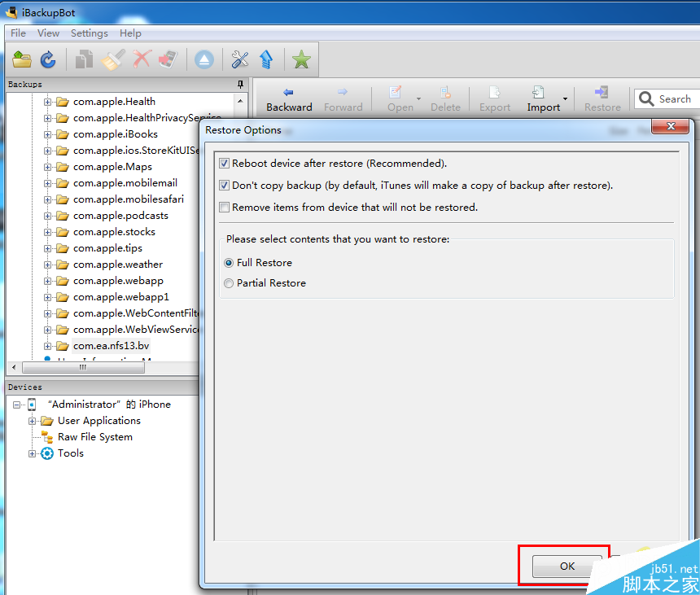
Task: Select com.apple.webapp1 folder
Action: [x=121, y=297]
